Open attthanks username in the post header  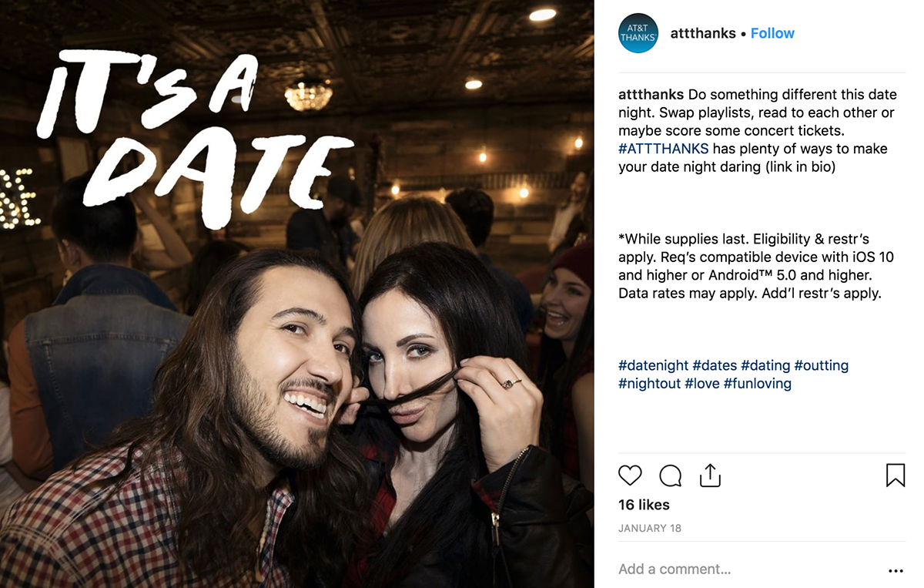coord(703,33)
